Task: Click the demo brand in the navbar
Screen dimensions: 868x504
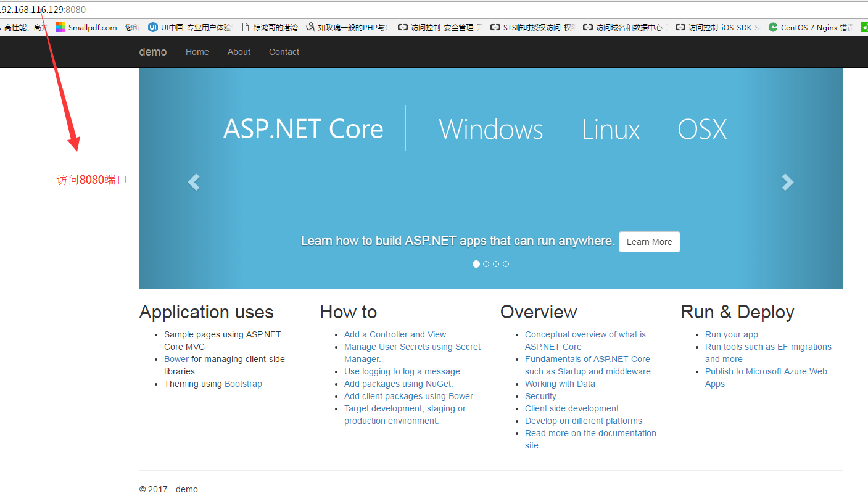Action: [x=152, y=52]
